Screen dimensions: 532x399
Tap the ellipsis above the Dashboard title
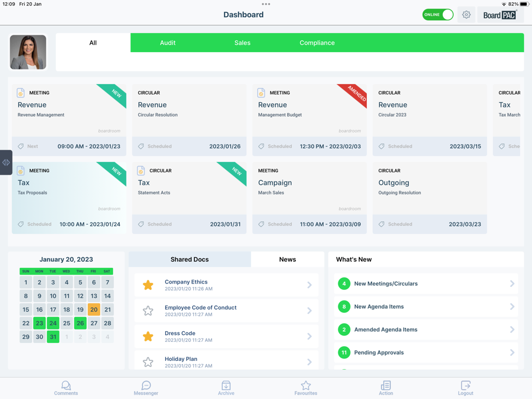[265, 4]
